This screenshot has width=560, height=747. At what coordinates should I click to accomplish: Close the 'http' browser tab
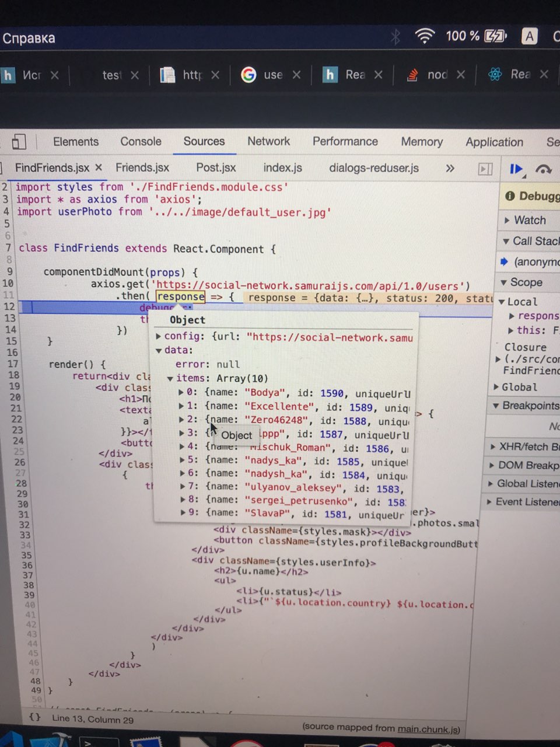click(x=215, y=75)
